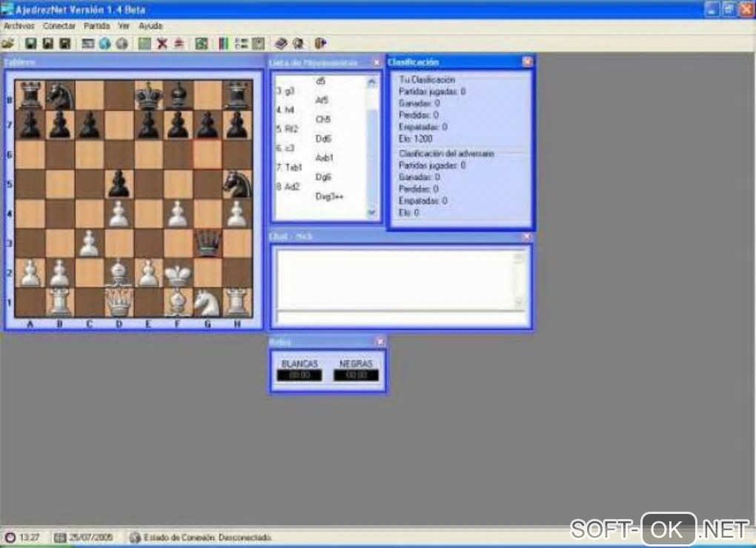
Task: Click the clock icon in the status bar
Action: [x=10, y=538]
